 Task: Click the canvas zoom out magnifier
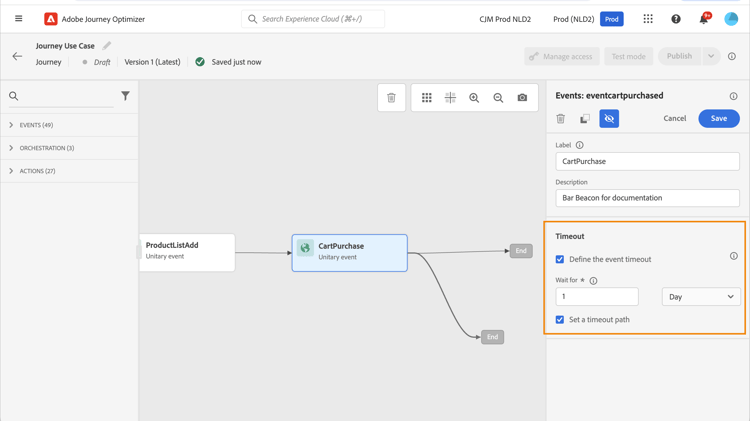pyautogui.click(x=498, y=98)
